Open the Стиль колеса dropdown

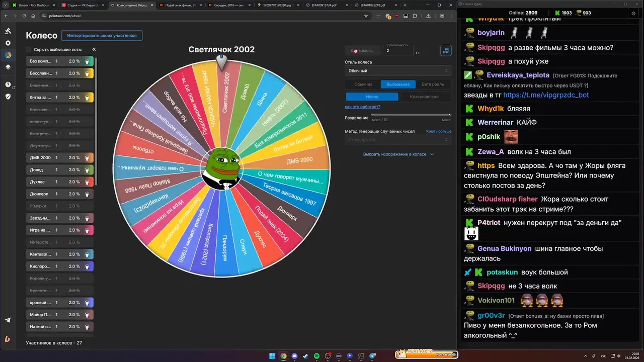(x=397, y=71)
